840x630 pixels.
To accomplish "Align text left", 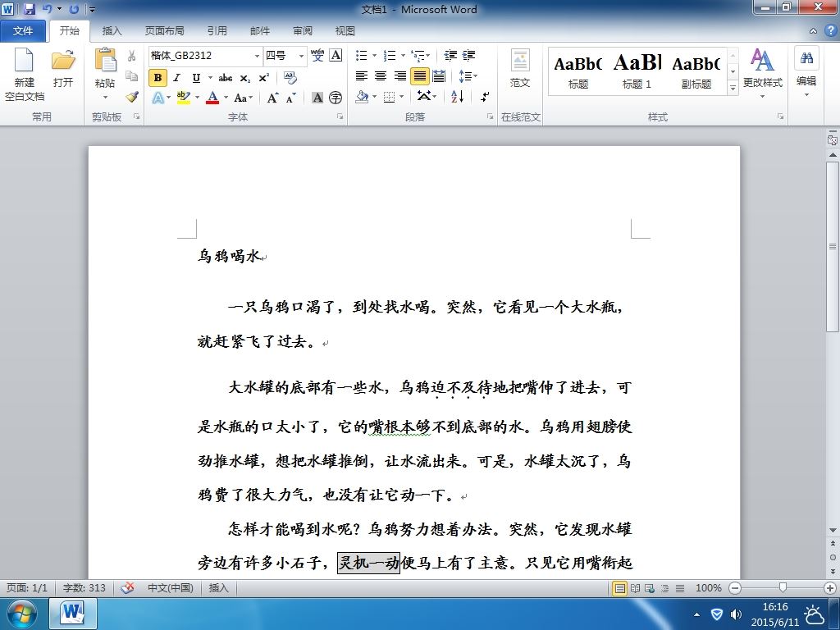I will [x=362, y=76].
